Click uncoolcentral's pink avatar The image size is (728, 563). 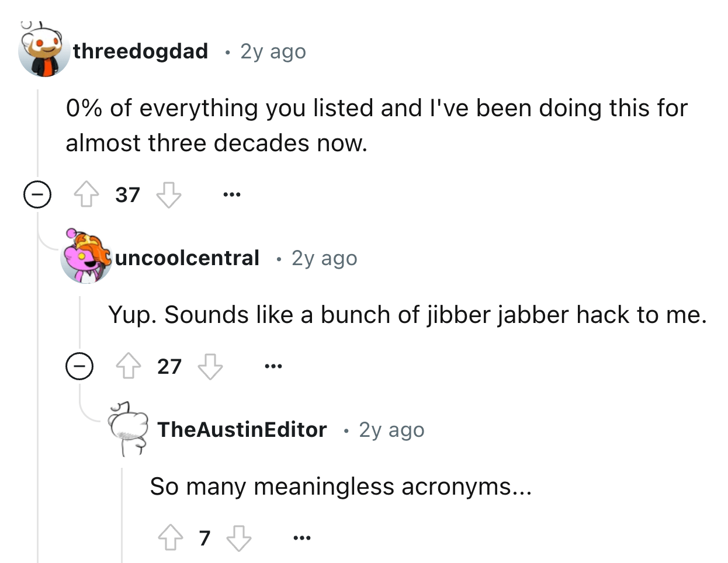coord(85,259)
